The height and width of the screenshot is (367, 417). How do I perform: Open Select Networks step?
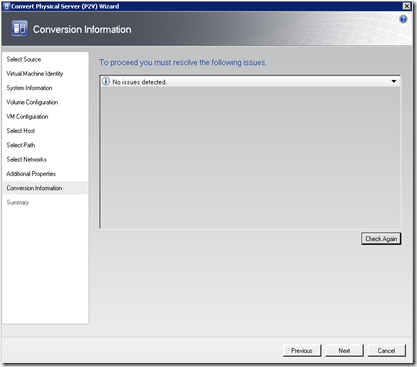pos(26,159)
